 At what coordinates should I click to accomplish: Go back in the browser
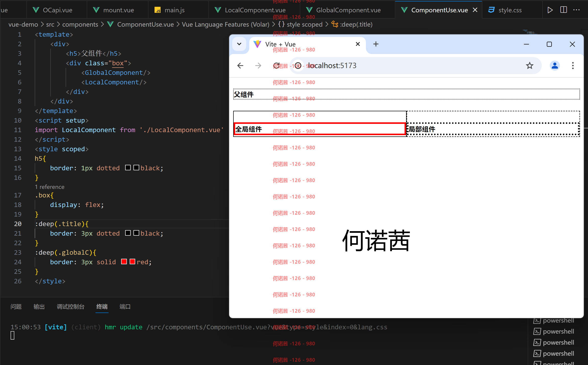coord(240,66)
